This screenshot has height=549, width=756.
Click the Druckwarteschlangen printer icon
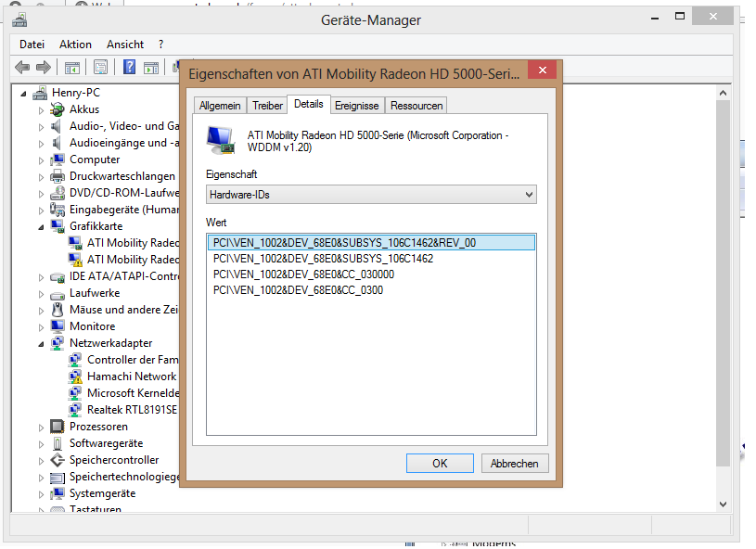58,176
